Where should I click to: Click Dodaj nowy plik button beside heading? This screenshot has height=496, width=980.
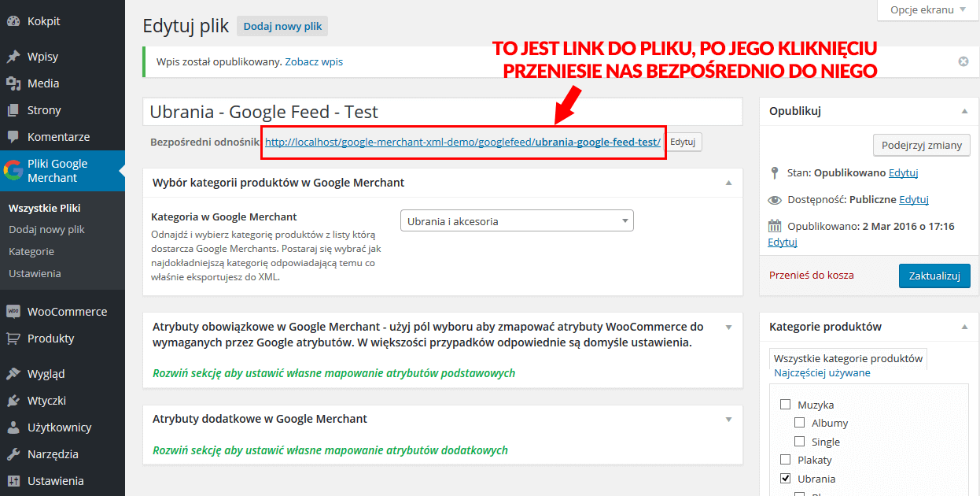[282, 26]
